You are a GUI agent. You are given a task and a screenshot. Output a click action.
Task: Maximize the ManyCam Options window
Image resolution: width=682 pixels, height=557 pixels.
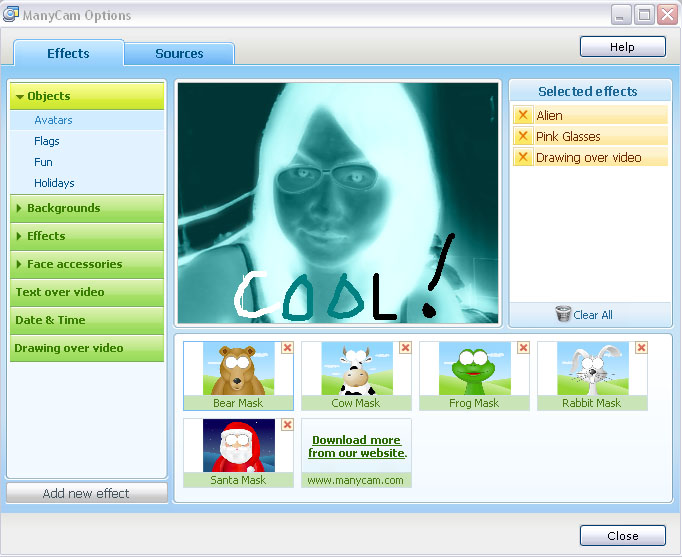644,15
